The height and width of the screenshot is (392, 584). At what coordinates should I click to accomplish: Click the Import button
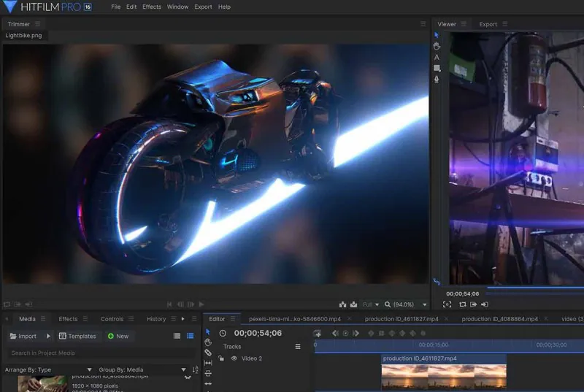[x=23, y=337]
